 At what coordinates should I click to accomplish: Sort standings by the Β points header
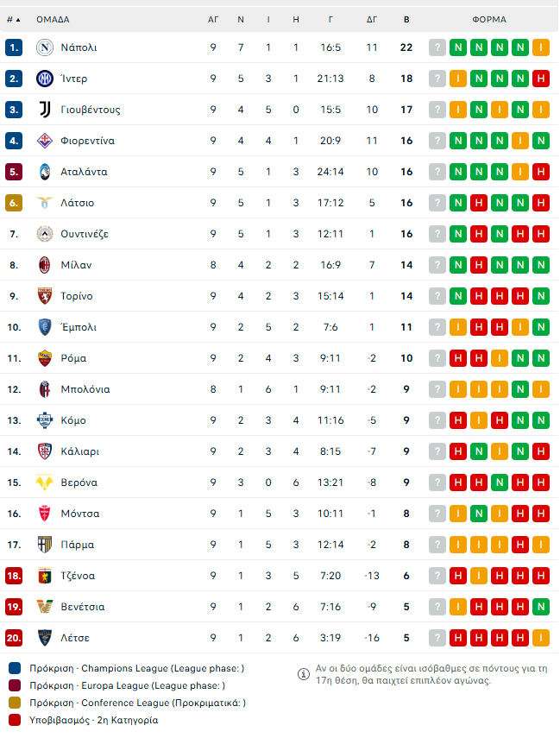tap(406, 19)
